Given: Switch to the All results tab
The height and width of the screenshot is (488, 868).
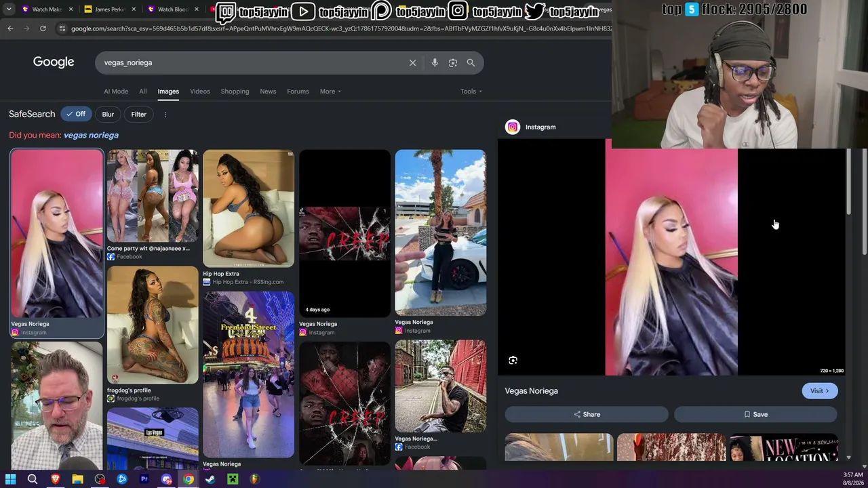Looking at the screenshot, I should [142, 91].
